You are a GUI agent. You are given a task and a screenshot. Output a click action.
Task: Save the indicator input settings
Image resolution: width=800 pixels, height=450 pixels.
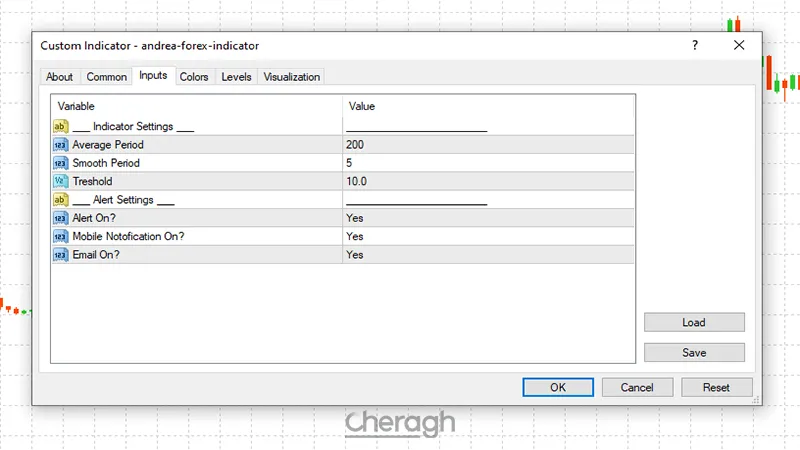pyautogui.click(x=694, y=352)
